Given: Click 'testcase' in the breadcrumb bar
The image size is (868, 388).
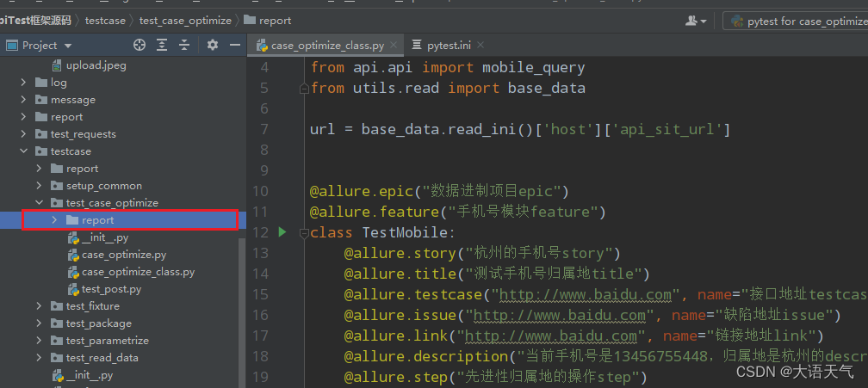Looking at the screenshot, I should [x=105, y=21].
